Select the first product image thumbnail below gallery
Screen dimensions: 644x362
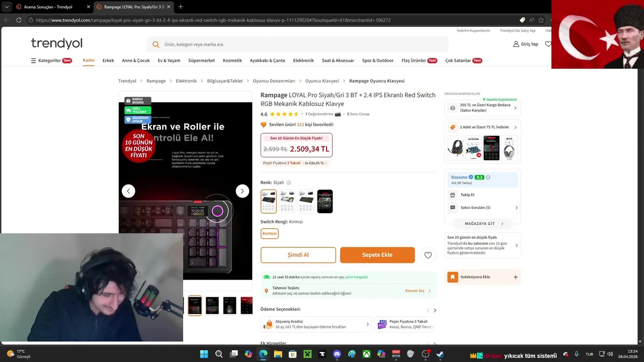(x=195, y=306)
